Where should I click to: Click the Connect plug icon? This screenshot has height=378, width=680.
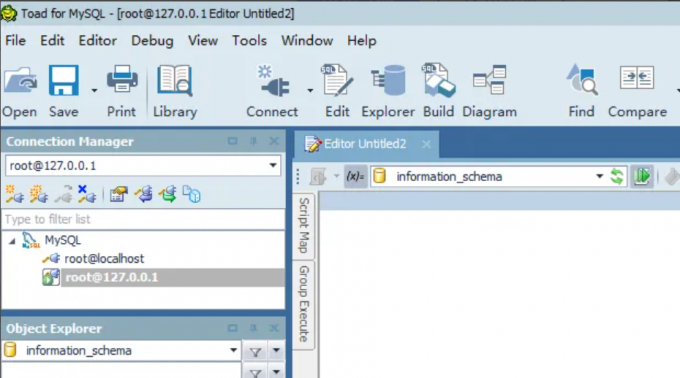point(274,81)
